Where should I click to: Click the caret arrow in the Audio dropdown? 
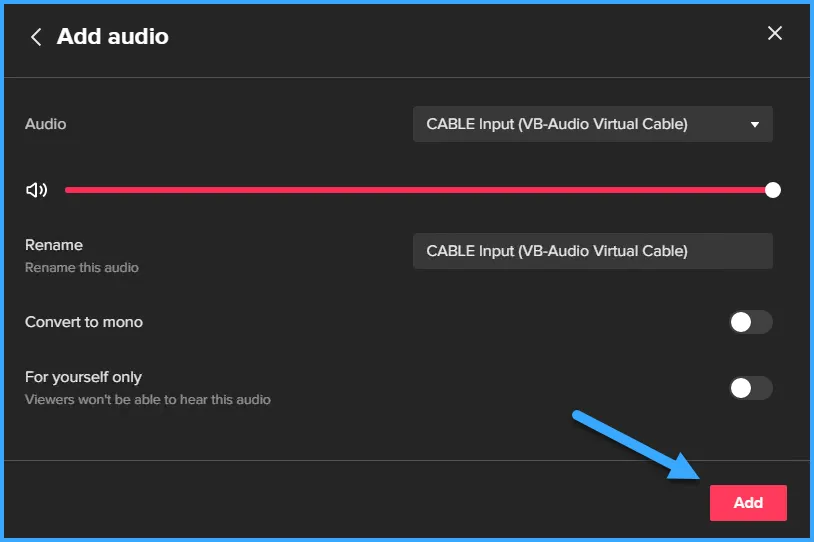point(755,125)
